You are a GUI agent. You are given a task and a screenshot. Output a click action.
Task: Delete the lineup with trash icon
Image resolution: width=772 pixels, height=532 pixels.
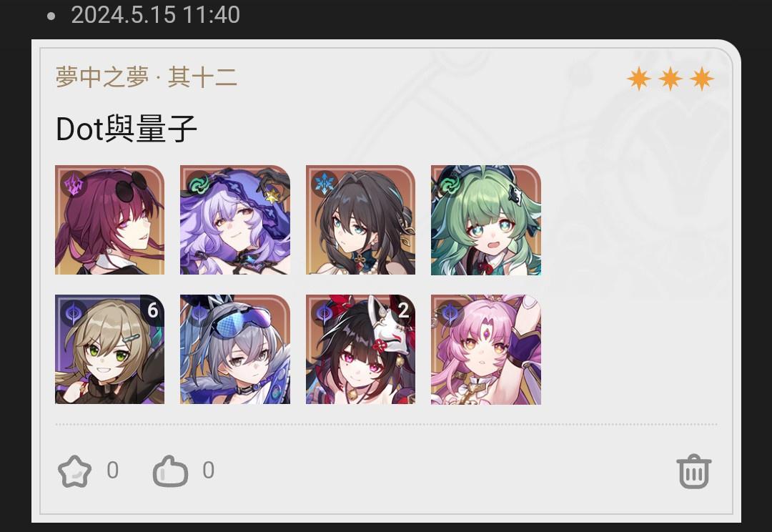pyautogui.click(x=693, y=471)
